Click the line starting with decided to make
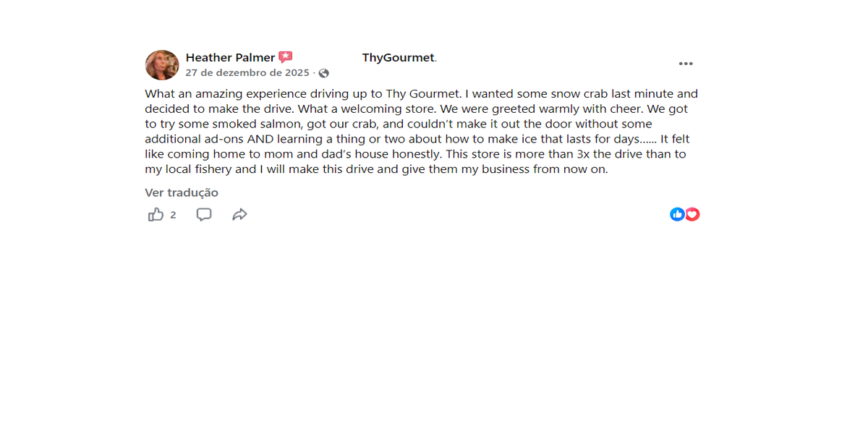868x434 pixels. [x=416, y=109]
